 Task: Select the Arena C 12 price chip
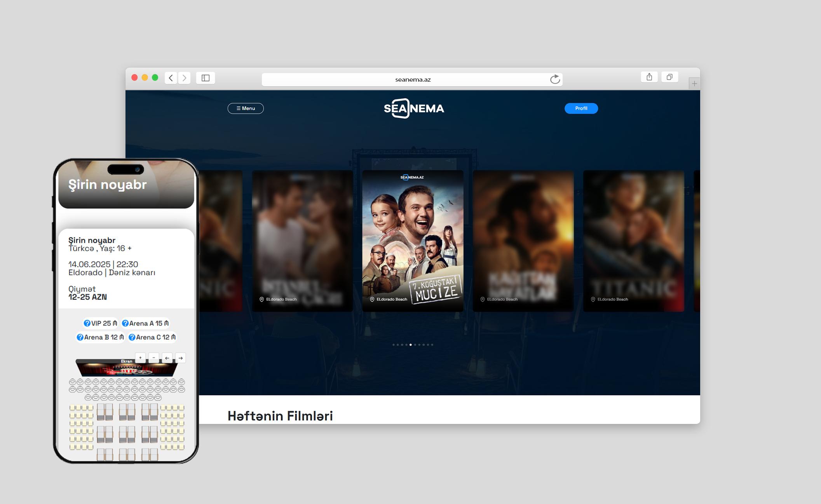pyautogui.click(x=152, y=337)
